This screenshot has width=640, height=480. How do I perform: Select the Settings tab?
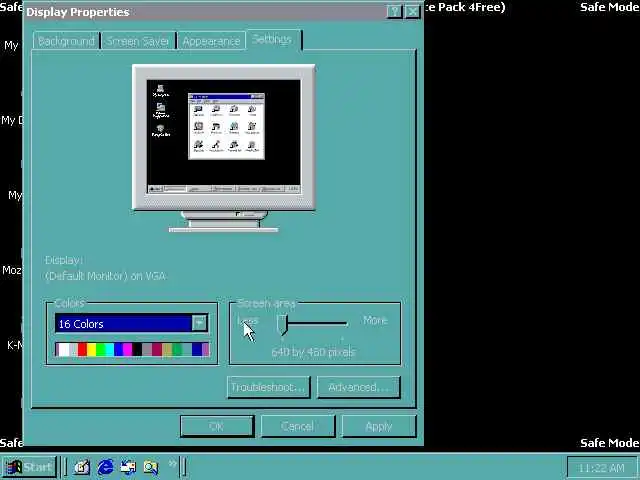[x=273, y=40]
